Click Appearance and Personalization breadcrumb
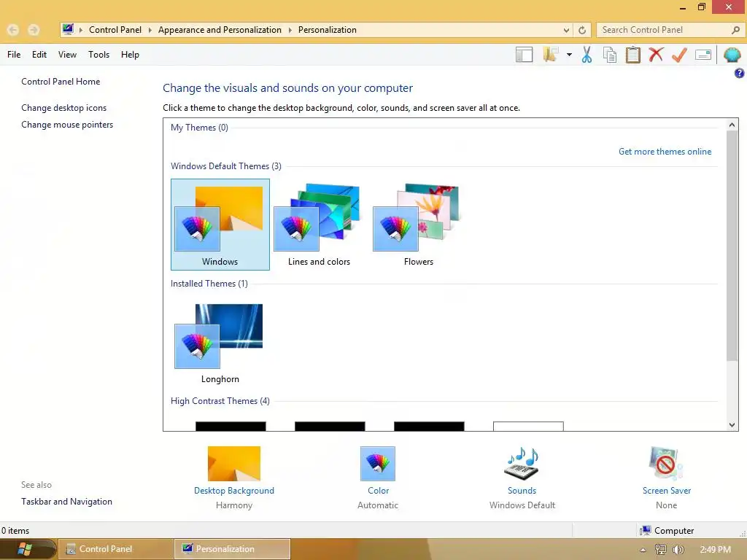Image resolution: width=747 pixels, height=560 pixels. pyautogui.click(x=220, y=29)
